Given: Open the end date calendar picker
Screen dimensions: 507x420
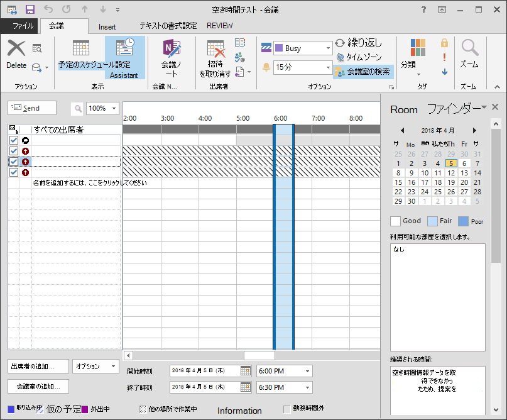Looking at the screenshot, I should click(x=246, y=387).
